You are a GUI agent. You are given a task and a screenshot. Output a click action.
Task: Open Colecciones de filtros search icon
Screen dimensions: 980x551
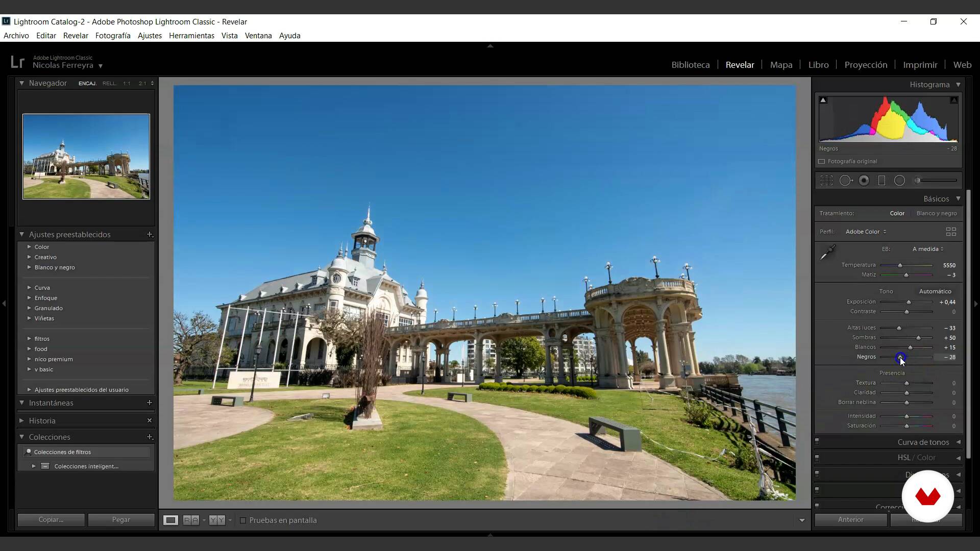[x=29, y=452]
